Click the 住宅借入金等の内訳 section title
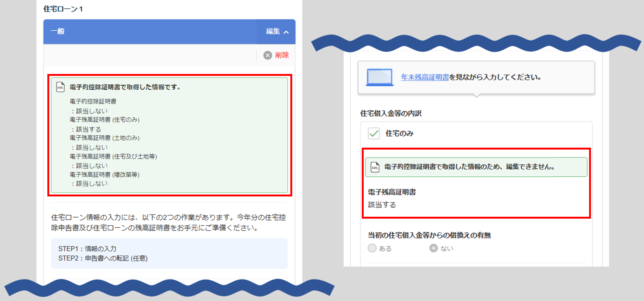Screen dimensions: 644x301 click(391, 113)
